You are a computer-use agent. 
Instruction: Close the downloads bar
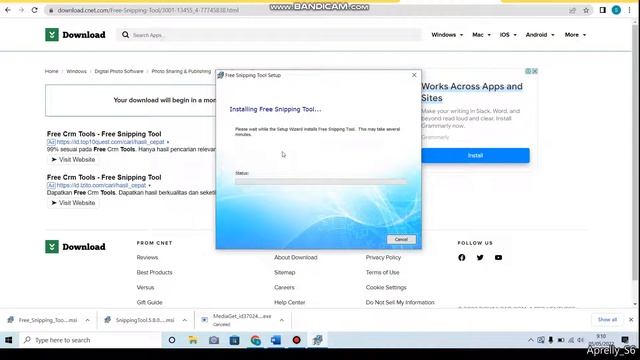631,320
